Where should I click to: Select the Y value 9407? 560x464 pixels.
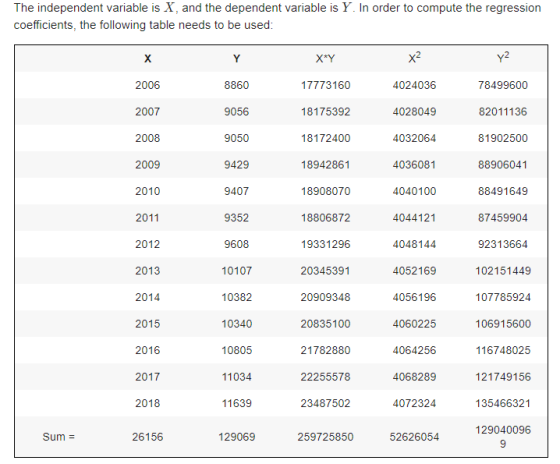(x=236, y=191)
